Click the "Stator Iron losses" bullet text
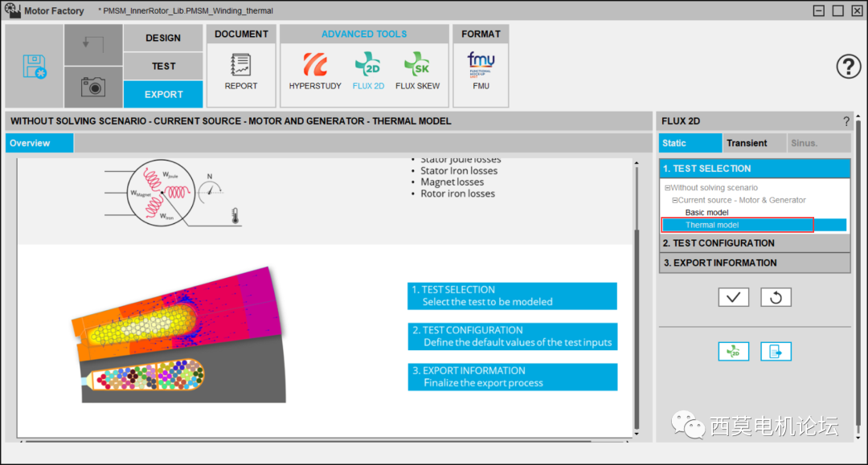Image resolution: width=868 pixels, height=465 pixels. point(459,171)
